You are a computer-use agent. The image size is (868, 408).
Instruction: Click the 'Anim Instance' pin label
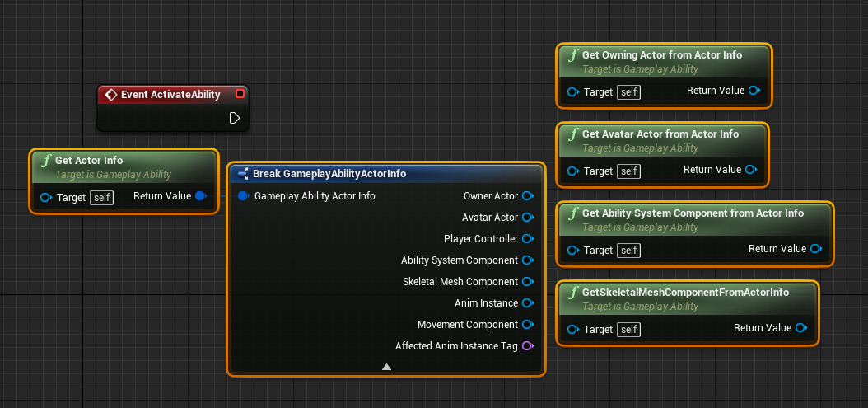pyautogui.click(x=487, y=303)
